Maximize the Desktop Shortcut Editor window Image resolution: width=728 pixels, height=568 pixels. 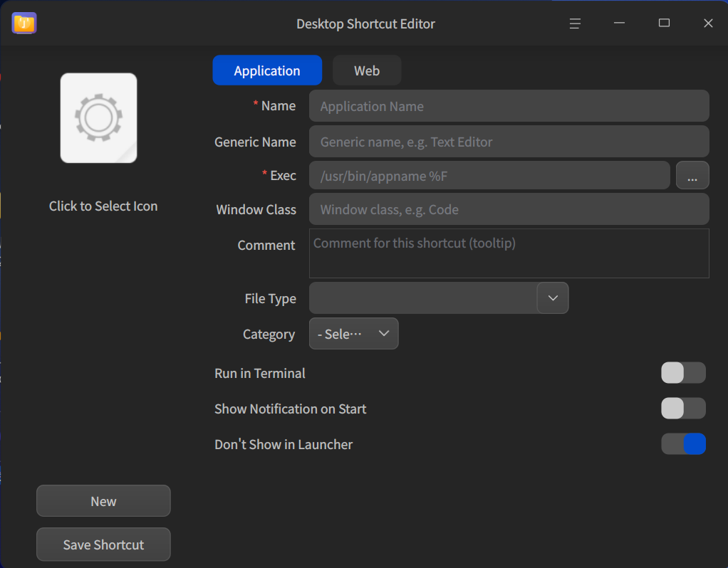tap(664, 23)
